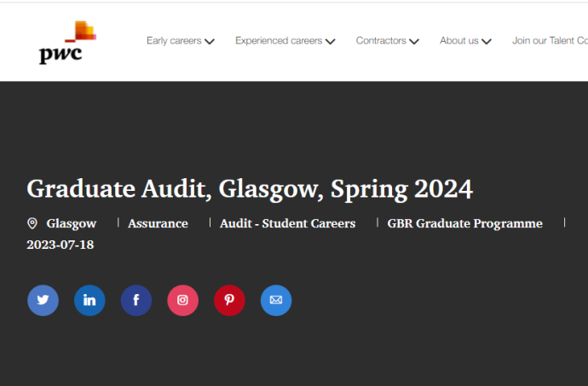Expand the Early careers chevron
This screenshot has height=386, width=588.
click(x=210, y=41)
